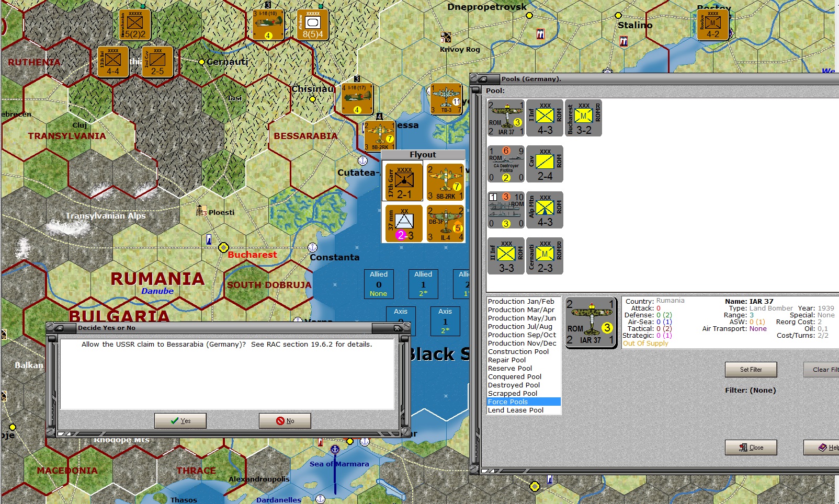
Task: Select the I-16 (10) fighter counter
Action: point(268,25)
